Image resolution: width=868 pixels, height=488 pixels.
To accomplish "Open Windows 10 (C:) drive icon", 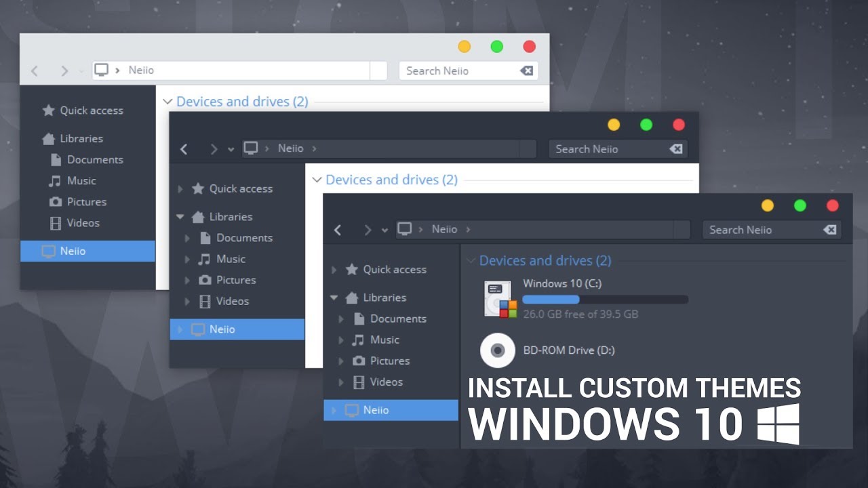I will point(500,299).
